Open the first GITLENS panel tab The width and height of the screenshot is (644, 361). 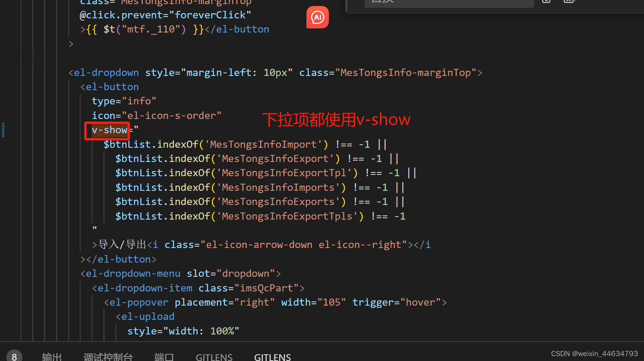pyautogui.click(x=214, y=356)
